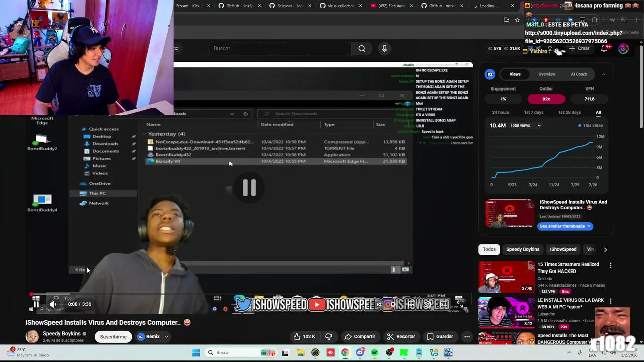The image size is (644, 362).
Task: Open the YouTube account avatar menu
Action: (623, 49)
